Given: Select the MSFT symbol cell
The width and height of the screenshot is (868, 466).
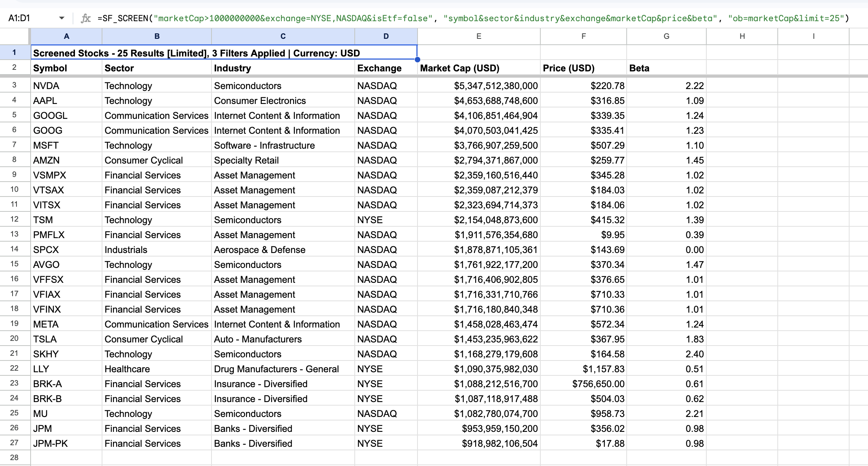Looking at the screenshot, I should pos(66,145).
